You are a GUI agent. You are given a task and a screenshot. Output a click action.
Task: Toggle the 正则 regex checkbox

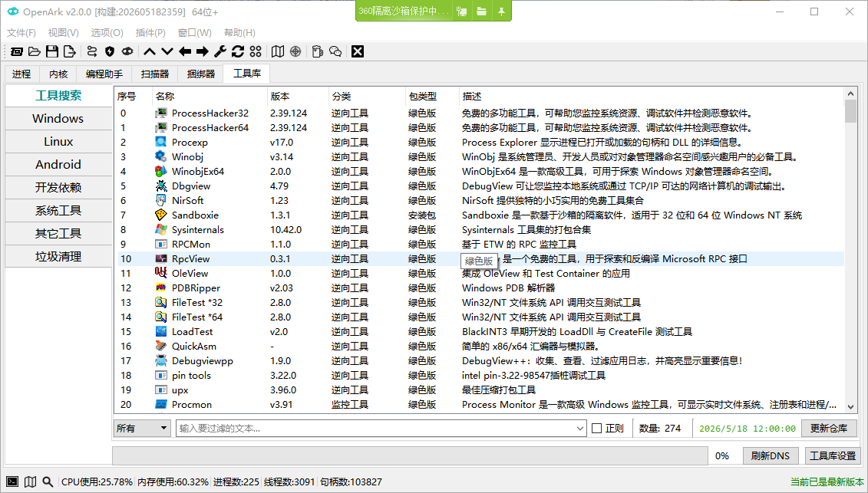[597, 429]
